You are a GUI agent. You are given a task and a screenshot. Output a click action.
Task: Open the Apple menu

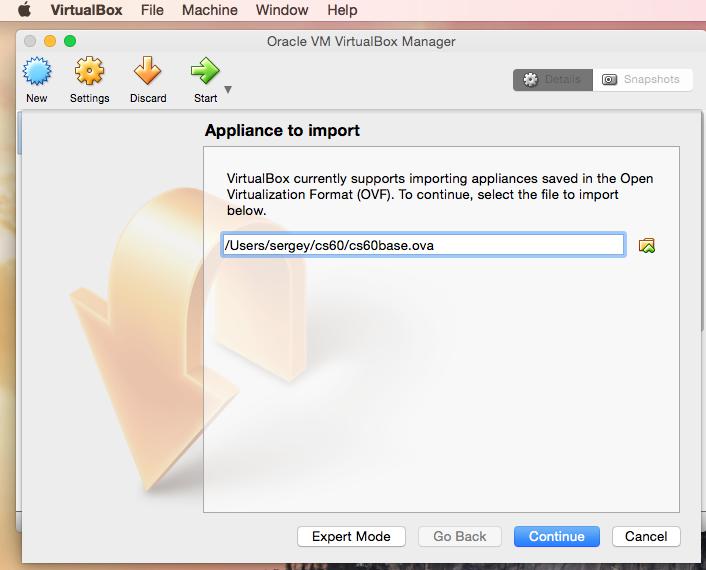tap(25, 9)
